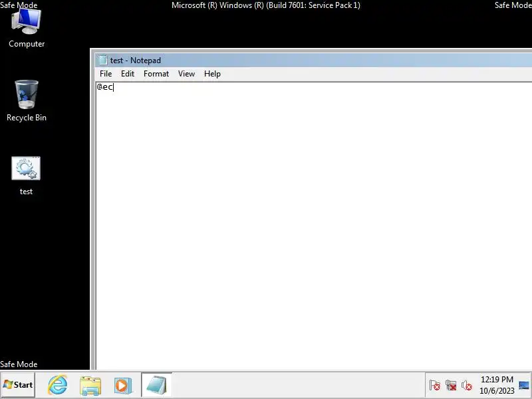Open the File menu in Notepad
Screen dimensions: 532x399
(106, 74)
